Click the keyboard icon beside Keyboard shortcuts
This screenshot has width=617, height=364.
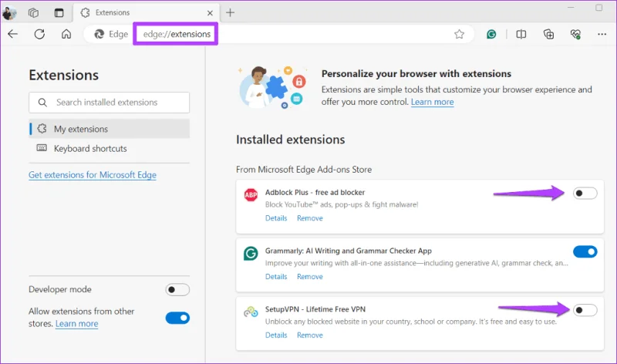pos(42,148)
